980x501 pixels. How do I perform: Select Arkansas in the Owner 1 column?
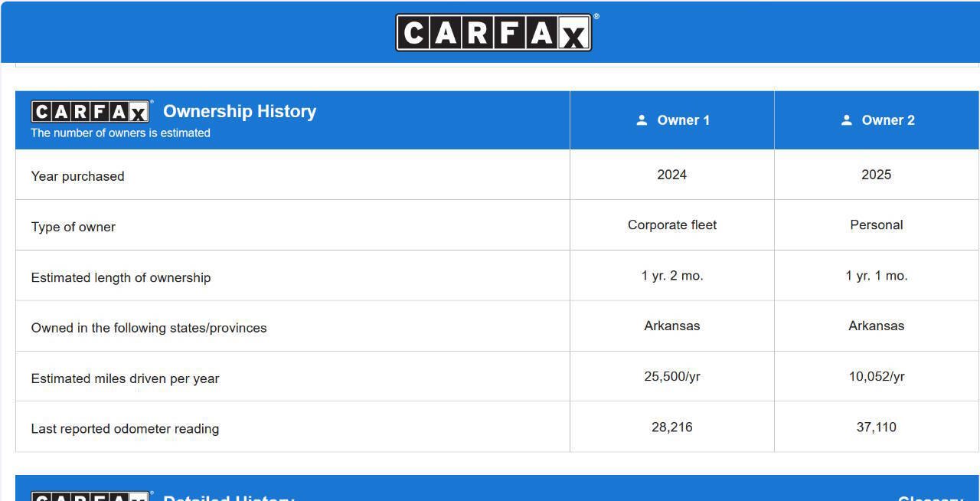(672, 326)
